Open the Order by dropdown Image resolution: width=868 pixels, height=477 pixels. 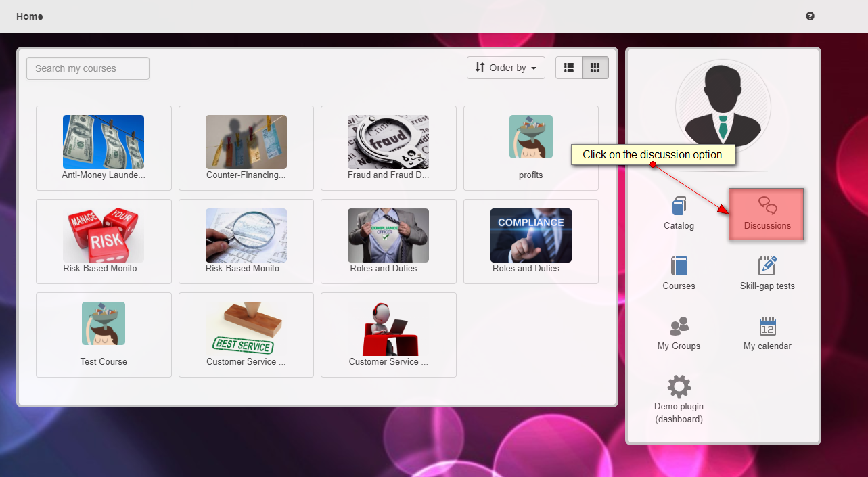(x=506, y=68)
